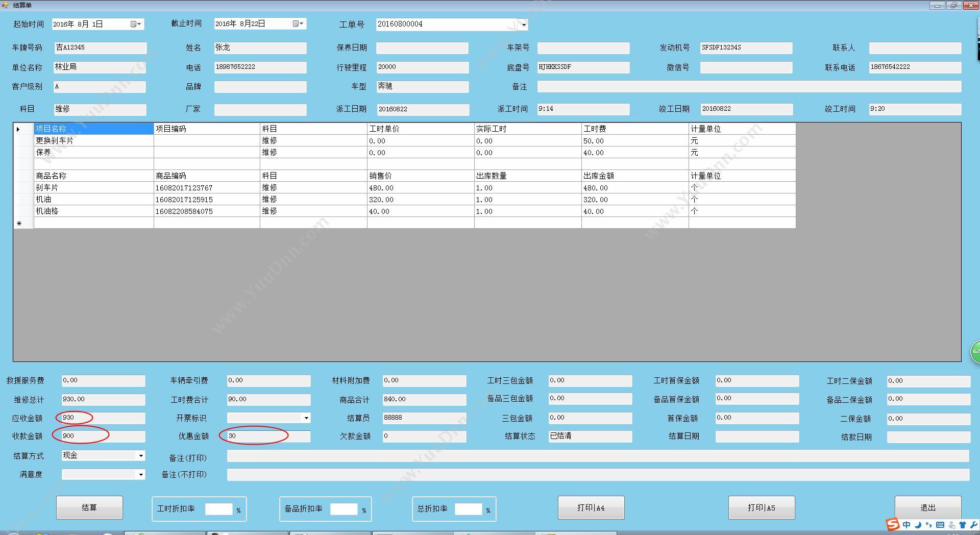Screen dimensions: 980x535
Task: Click the 出库金额 cell showing 320.00
Action: pyautogui.click(x=635, y=200)
